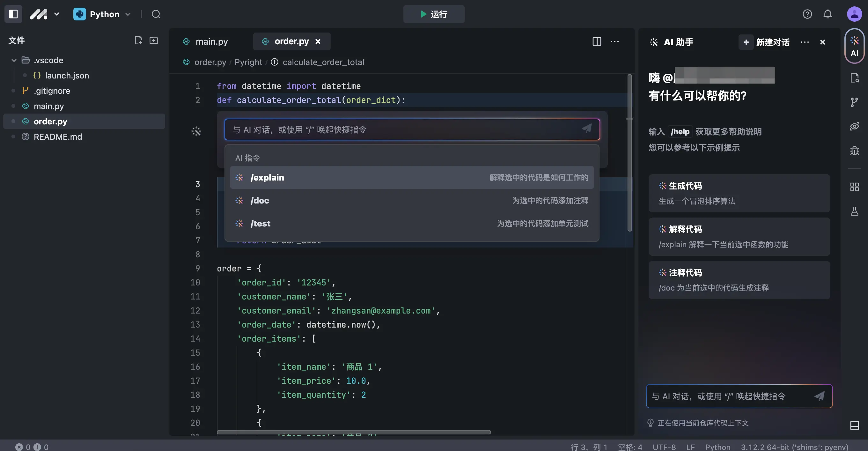Open README.md file in explorer

tap(57, 136)
